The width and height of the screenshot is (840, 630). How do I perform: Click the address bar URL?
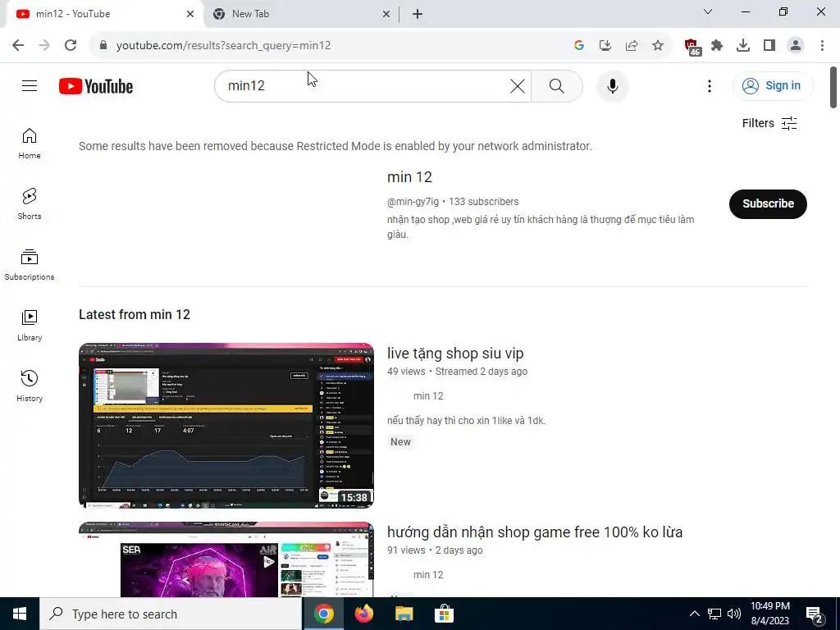click(223, 46)
